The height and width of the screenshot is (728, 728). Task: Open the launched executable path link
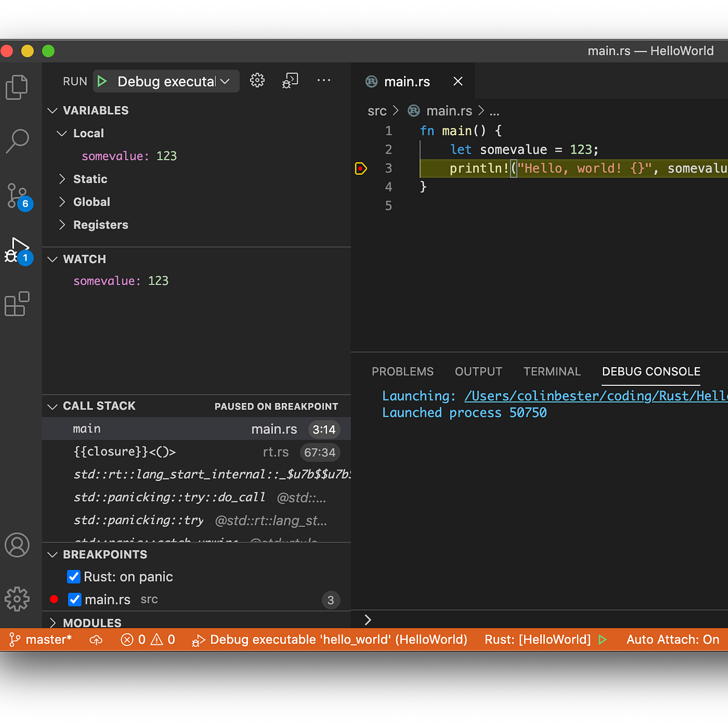tap(595, 396)
